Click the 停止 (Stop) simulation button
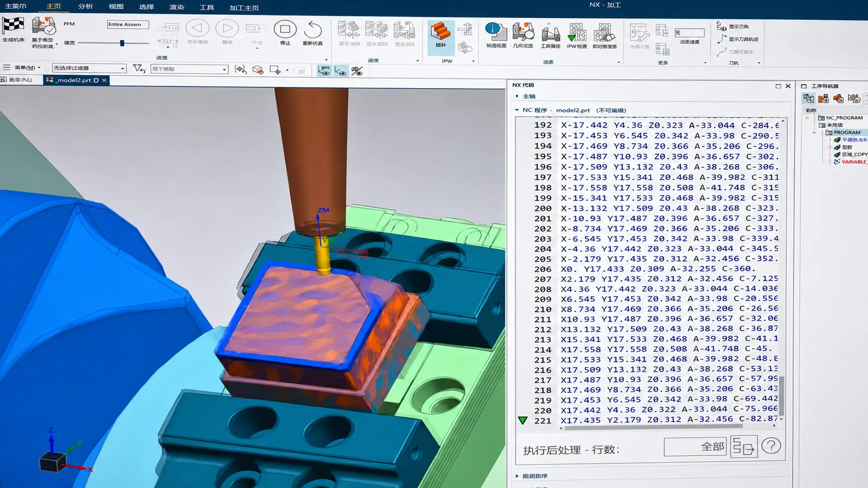 point(285,29)
